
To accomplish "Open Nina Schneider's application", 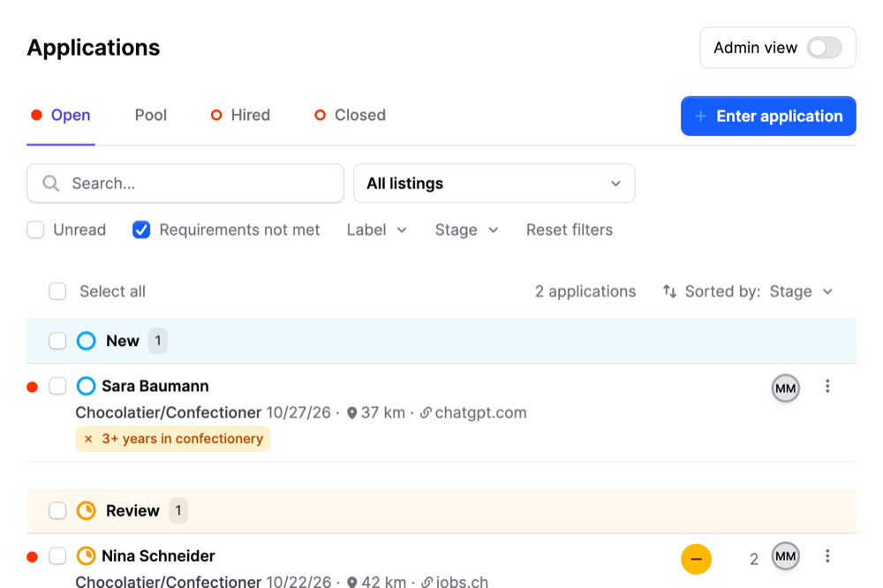I will [x=158, y=556].
